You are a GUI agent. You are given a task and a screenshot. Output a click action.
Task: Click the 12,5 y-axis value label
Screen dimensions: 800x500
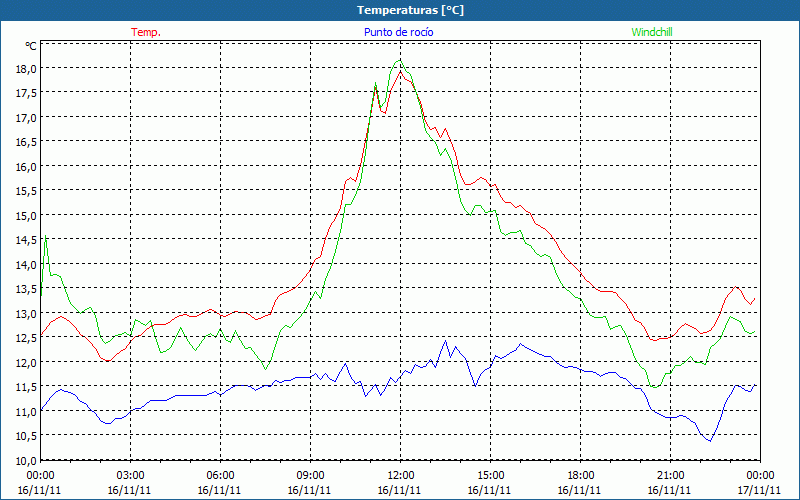[24, 338]
